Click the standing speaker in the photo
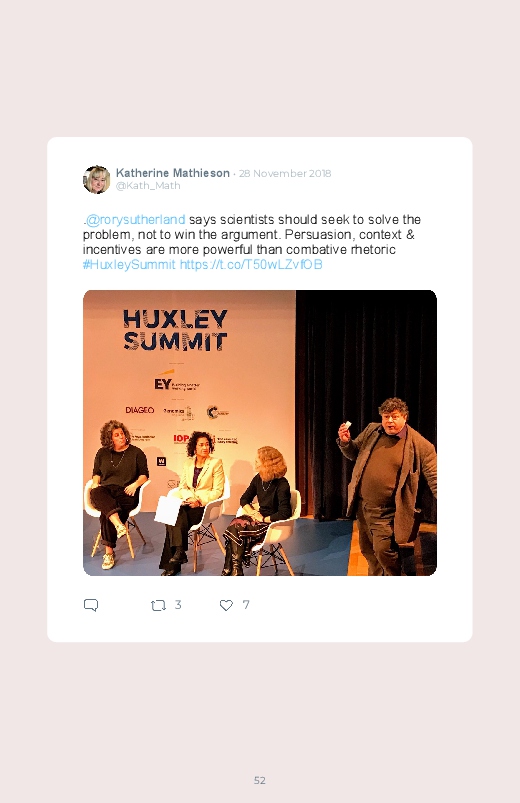 click(388, 487)
